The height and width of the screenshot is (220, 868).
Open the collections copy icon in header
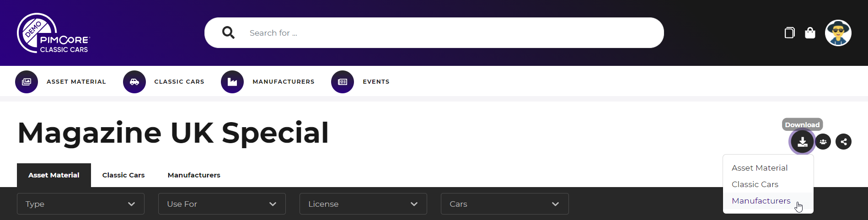click(x=789, y=32)
